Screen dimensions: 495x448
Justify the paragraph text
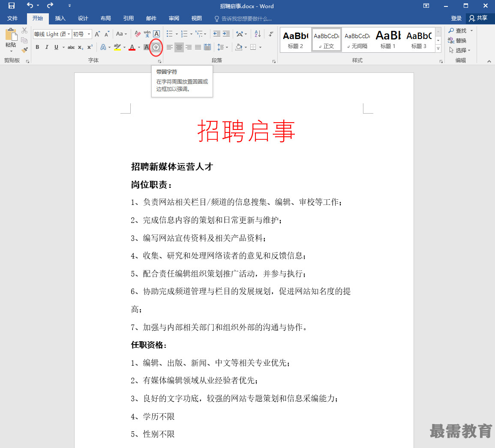pos(198,47)
